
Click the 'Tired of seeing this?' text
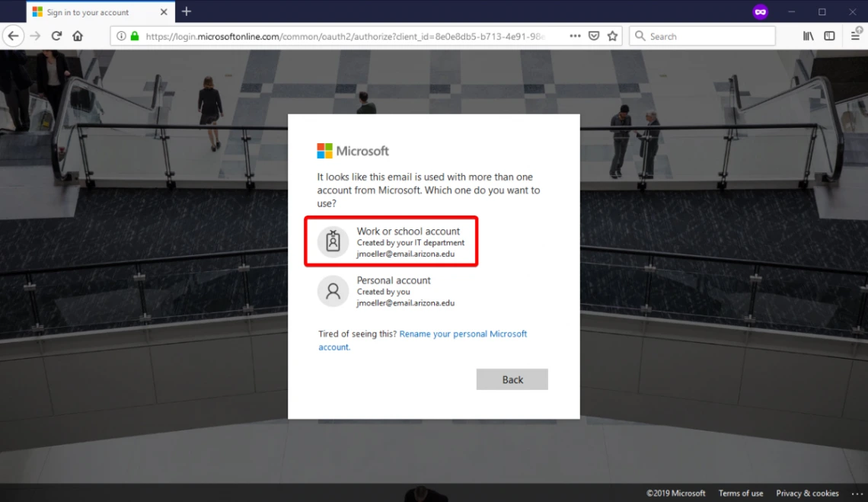click(x=358, y=334)
